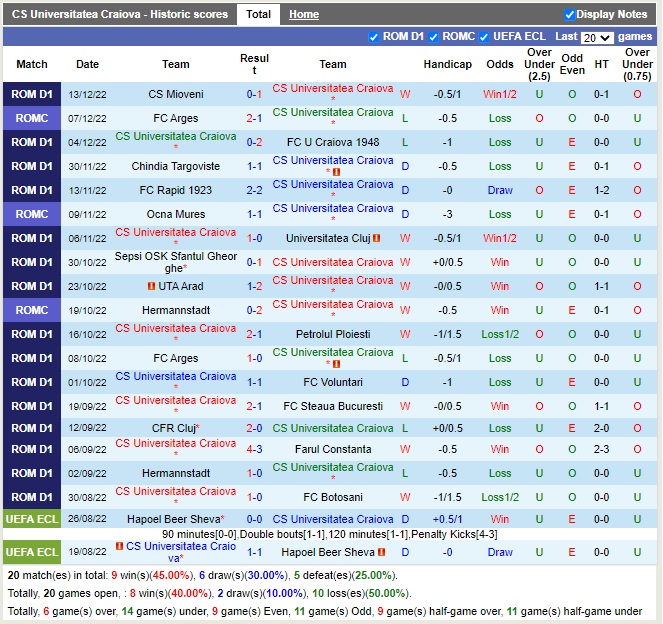Viewport: 663px width, 624px height.
Task: Switch to the Home tab
Action: coord(304,15)
